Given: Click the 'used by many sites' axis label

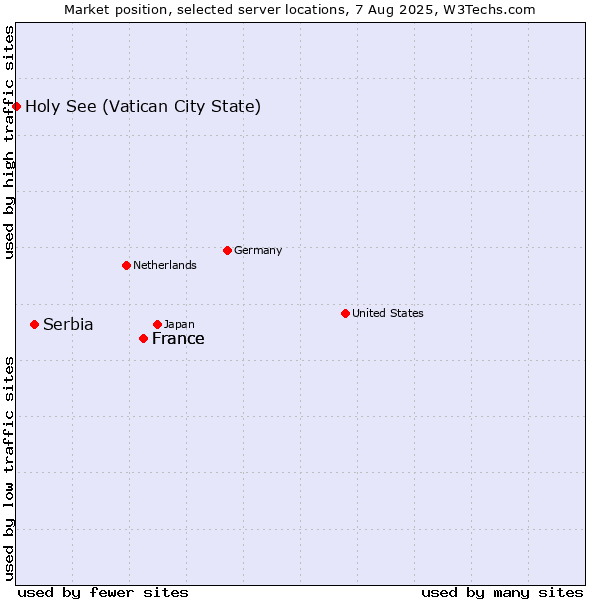Looking at the screenshot, I should (x=502, y=593).
